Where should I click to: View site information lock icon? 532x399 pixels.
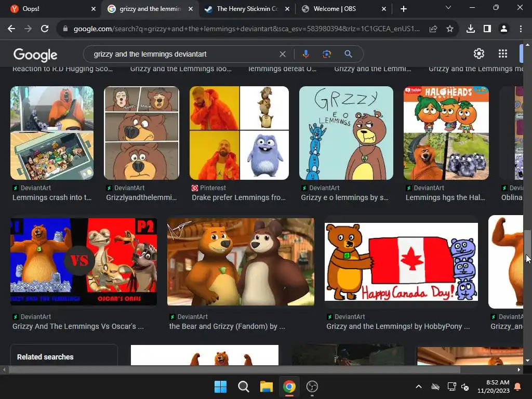point(65,29)
